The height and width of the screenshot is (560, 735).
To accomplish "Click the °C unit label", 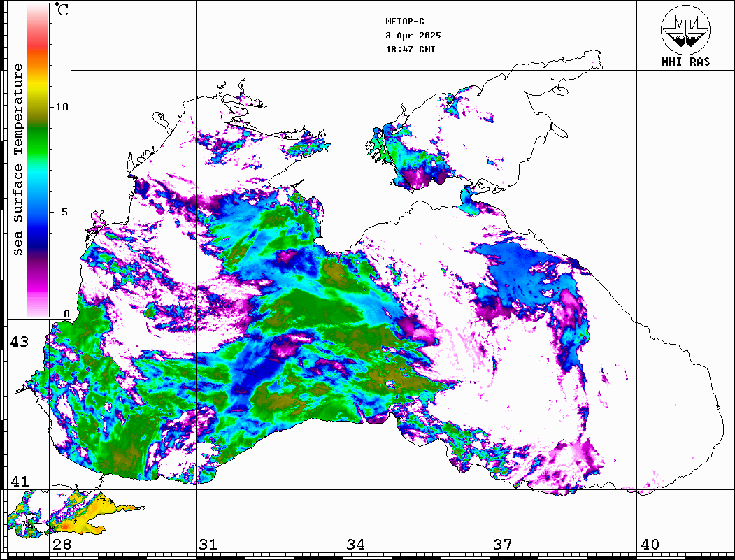I will point(62,9).
